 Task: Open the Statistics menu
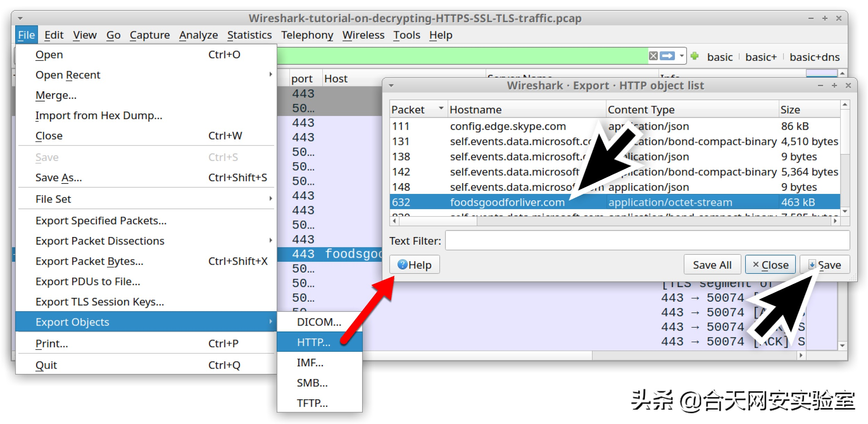(249, 35)
